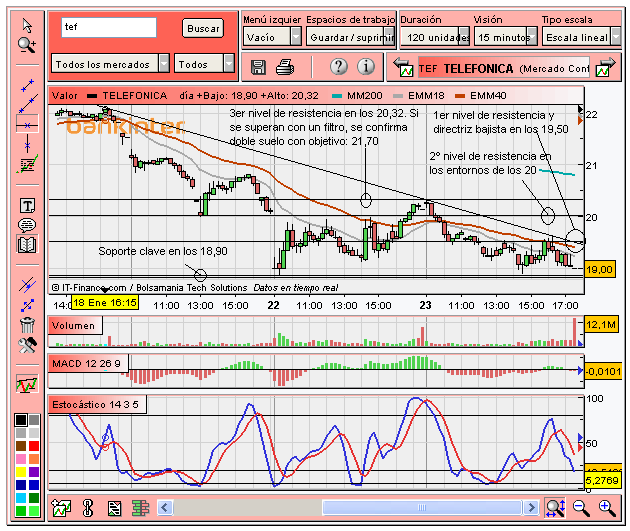
Task: Click the 'MACD 12 26 9' panel label
Action: click(x=86, y=364)
